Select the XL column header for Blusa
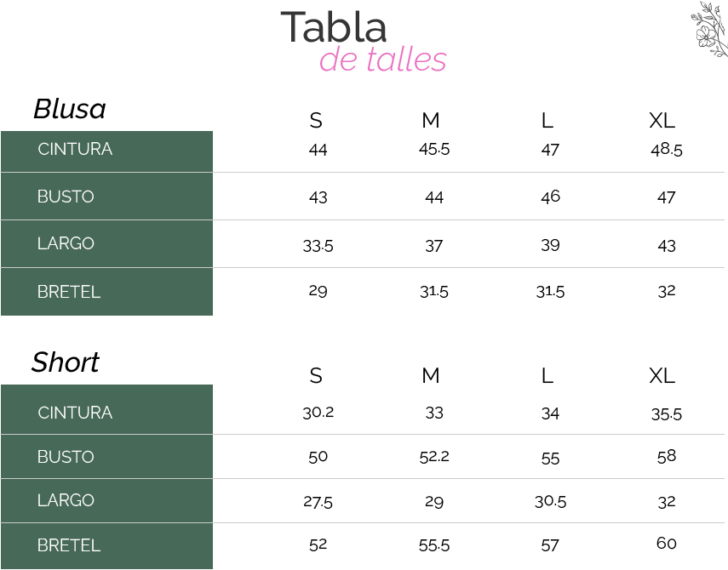Image resolution: width=728 pixels, height=570 pixels. [662, 121]
